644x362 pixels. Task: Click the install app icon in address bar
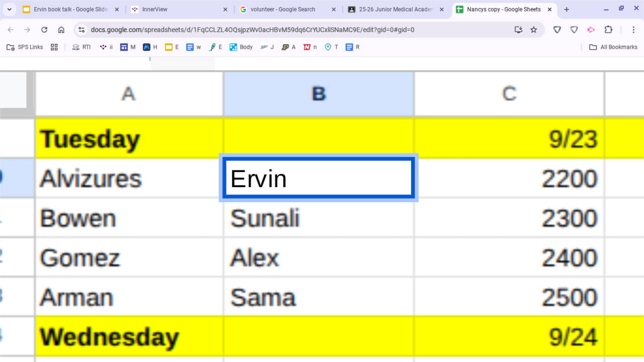(518, 30)
